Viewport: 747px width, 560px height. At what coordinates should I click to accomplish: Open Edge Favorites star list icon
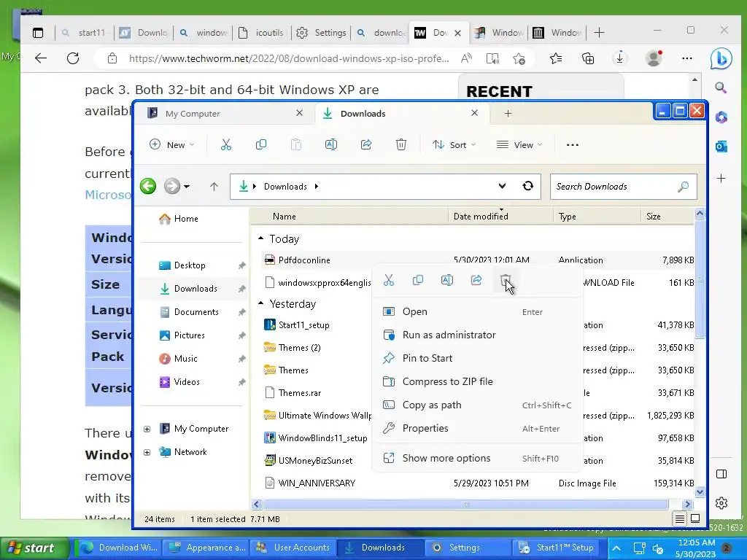tap(556, 58)
